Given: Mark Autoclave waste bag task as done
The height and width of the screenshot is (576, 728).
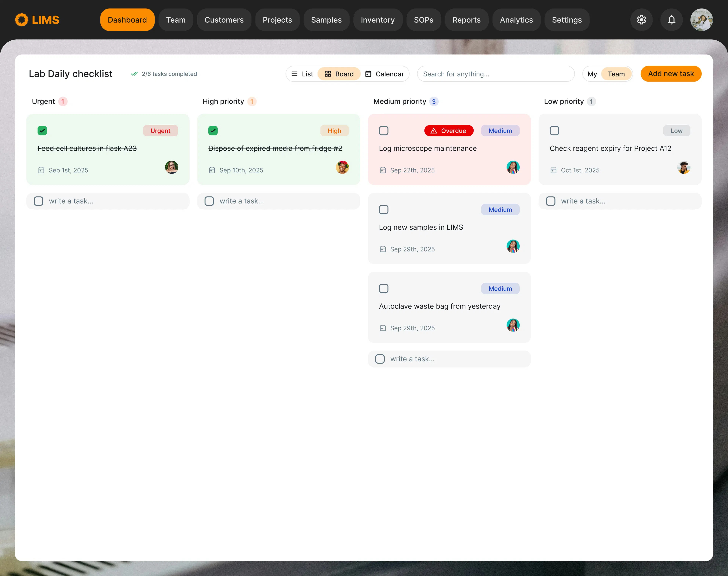Looking at the screenshot, I should pos(384,289).
